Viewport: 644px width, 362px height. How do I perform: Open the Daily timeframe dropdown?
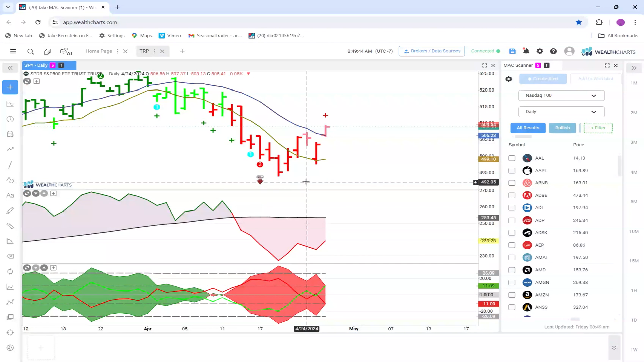[x=561, y=112]
